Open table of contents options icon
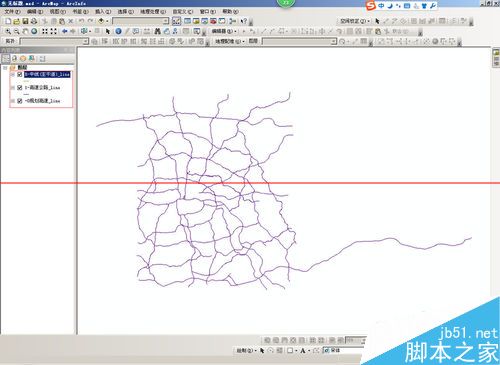 click(42, 58)
